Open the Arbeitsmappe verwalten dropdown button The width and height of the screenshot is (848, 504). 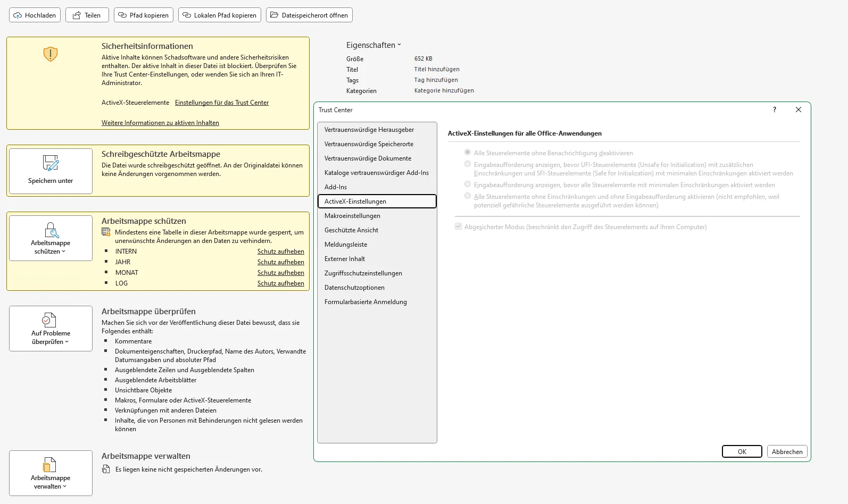point(51,473)
